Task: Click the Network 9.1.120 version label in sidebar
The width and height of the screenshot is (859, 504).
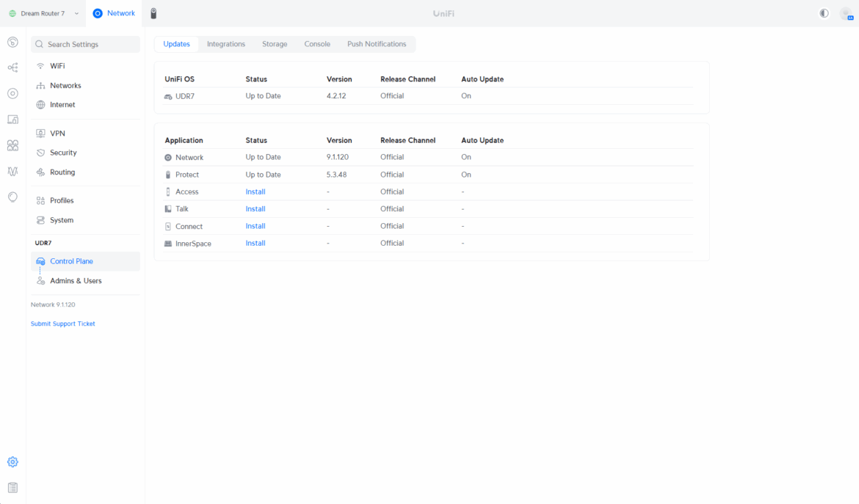Action: (53, 304)
